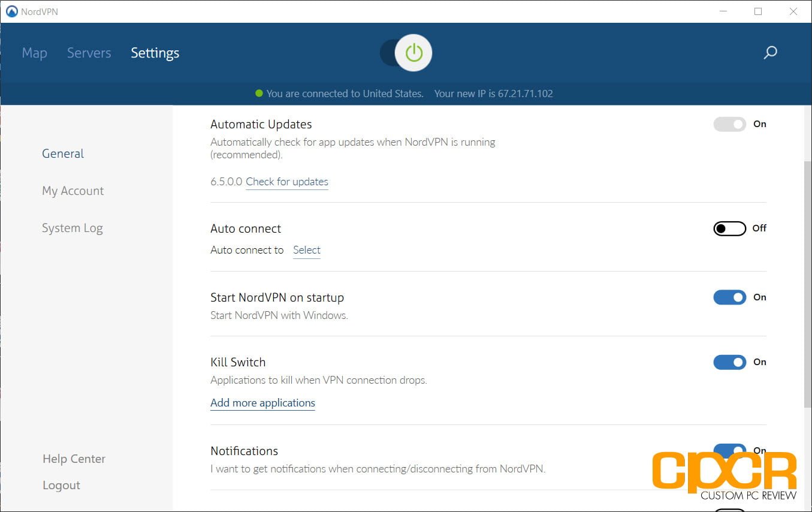
Task: Minimize the NordVPN window
Action: point(723,11)
